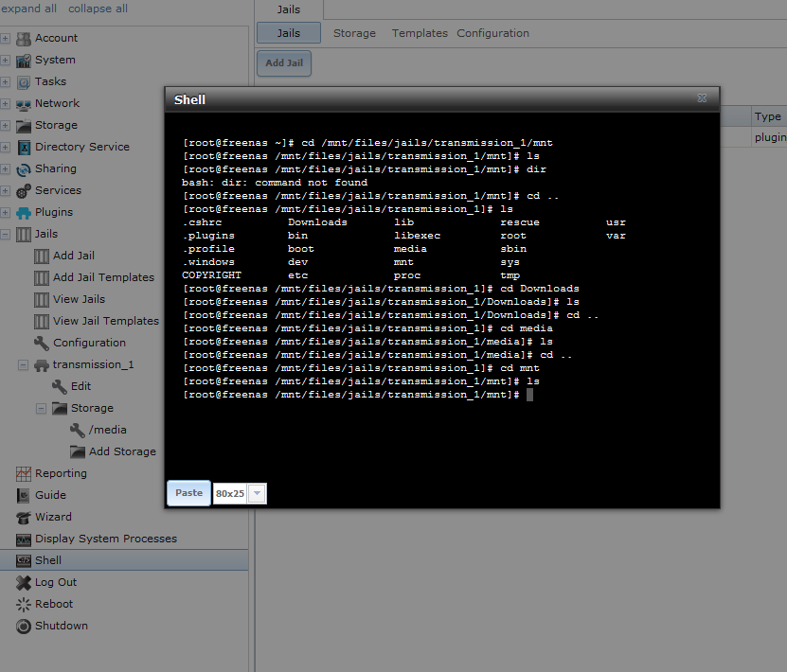Collapse the Storage node under transmission_1

(41, 409)
